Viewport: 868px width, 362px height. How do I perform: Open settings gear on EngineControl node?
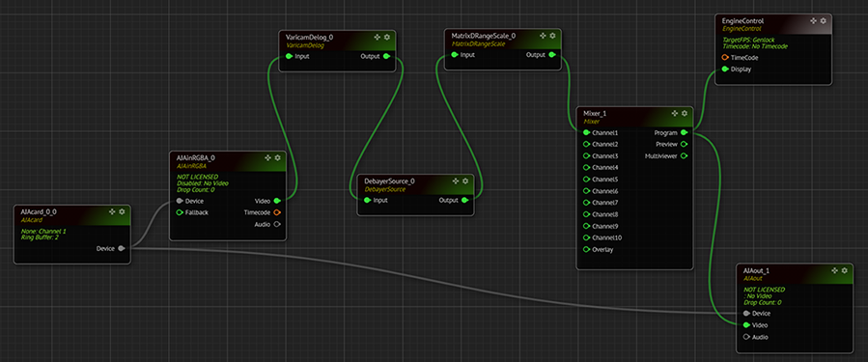coord(824,20)
